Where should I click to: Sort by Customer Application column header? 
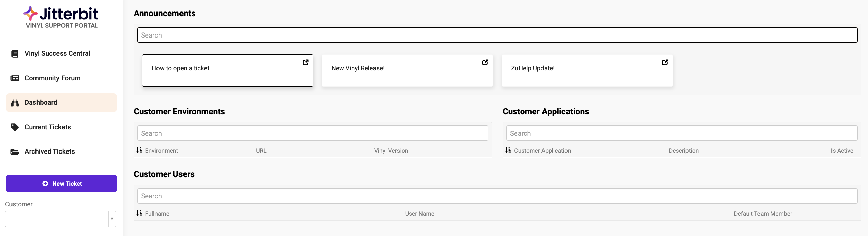542,151
